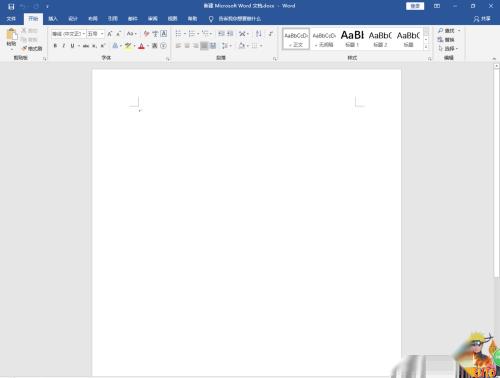Clear all formatting with the eraser icon
Image resolution: width=500 pixels, height=378 pixels.
tap(146, 34)
